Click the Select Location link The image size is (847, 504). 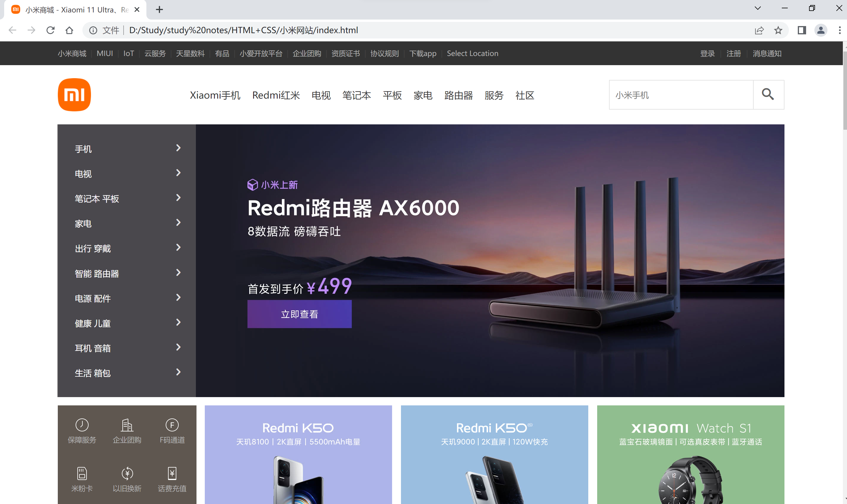(472, 53)
